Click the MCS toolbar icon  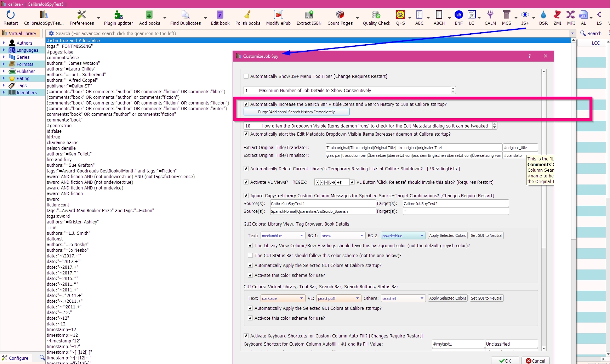pos(507,15)
